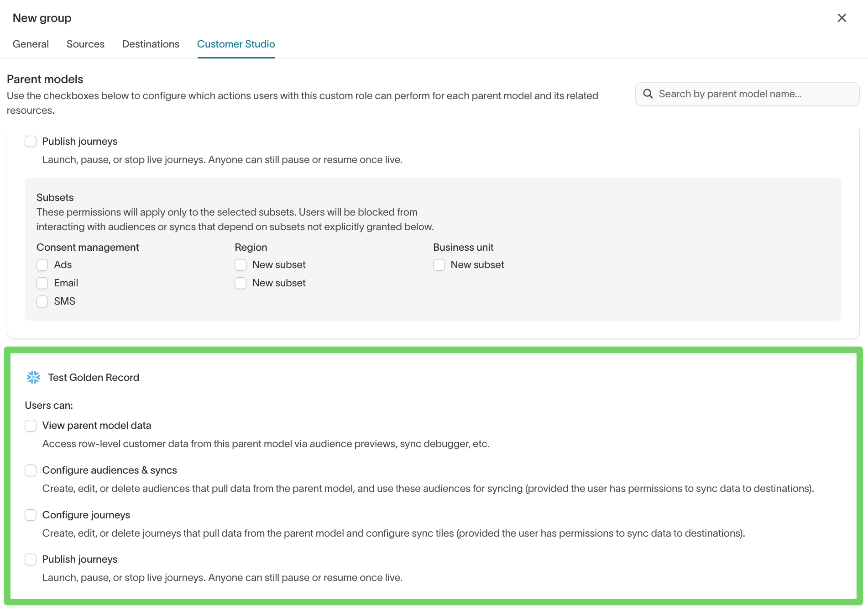Enable the SMS consent checkbox
The height and width of the screenshot is (612, 868).
click(42, 301)
